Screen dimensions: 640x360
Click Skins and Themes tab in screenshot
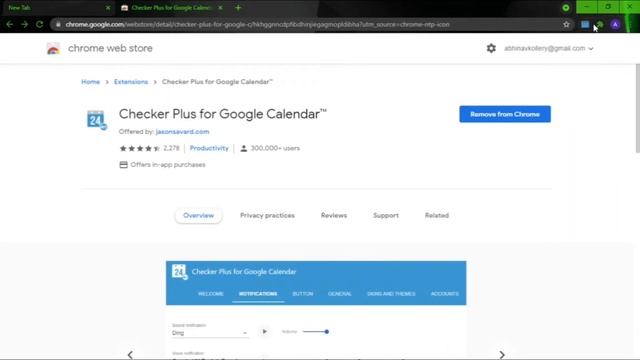pyautogui.click(x=391, y=294)
